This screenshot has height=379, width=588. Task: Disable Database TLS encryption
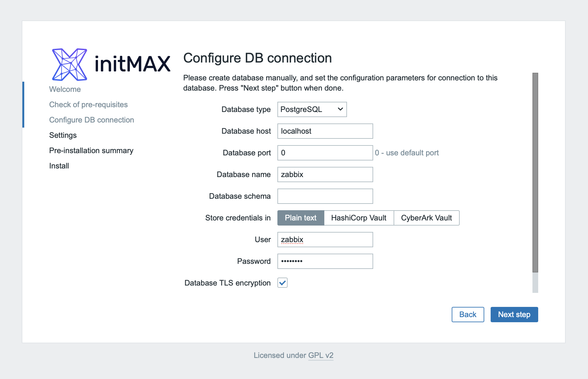[282, 283]
